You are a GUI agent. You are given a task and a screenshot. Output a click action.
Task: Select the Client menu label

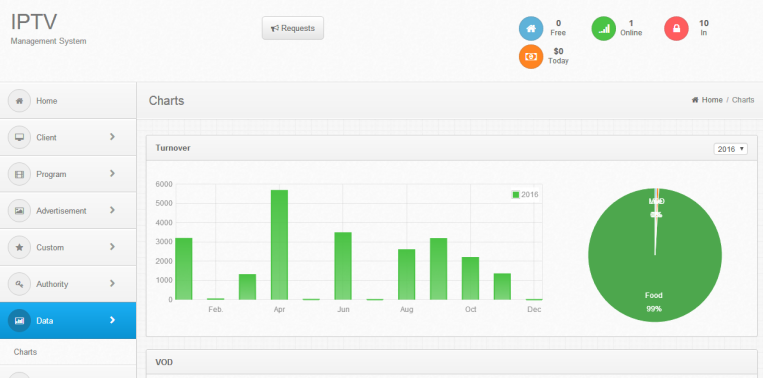pos(46,137)
